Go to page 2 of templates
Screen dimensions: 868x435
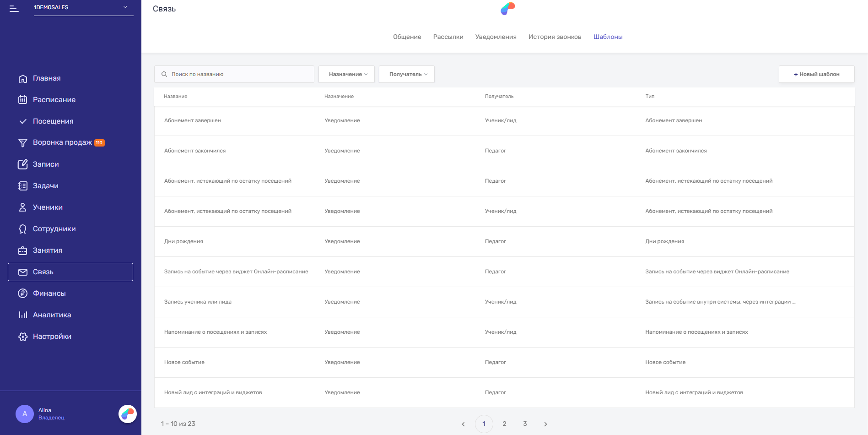(504, 424)
